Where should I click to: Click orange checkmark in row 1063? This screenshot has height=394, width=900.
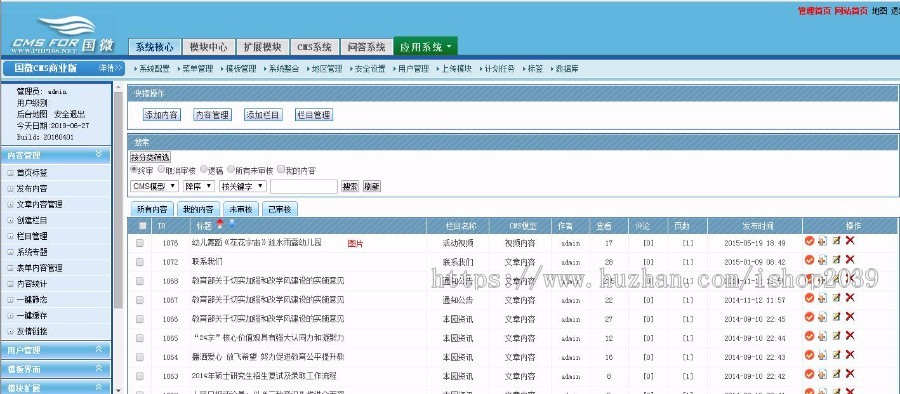click(x=809, y=373)
